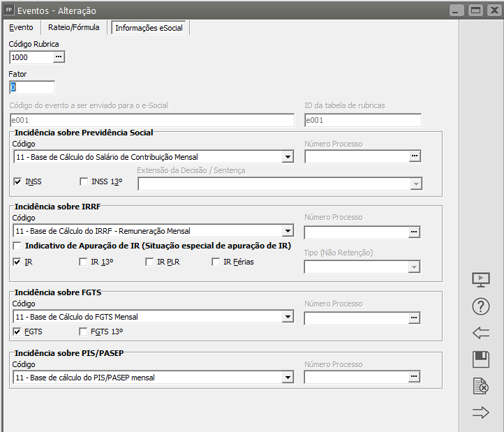Open the Rateio/Fórmula tab
504x432 pixels.
[74, 28]
